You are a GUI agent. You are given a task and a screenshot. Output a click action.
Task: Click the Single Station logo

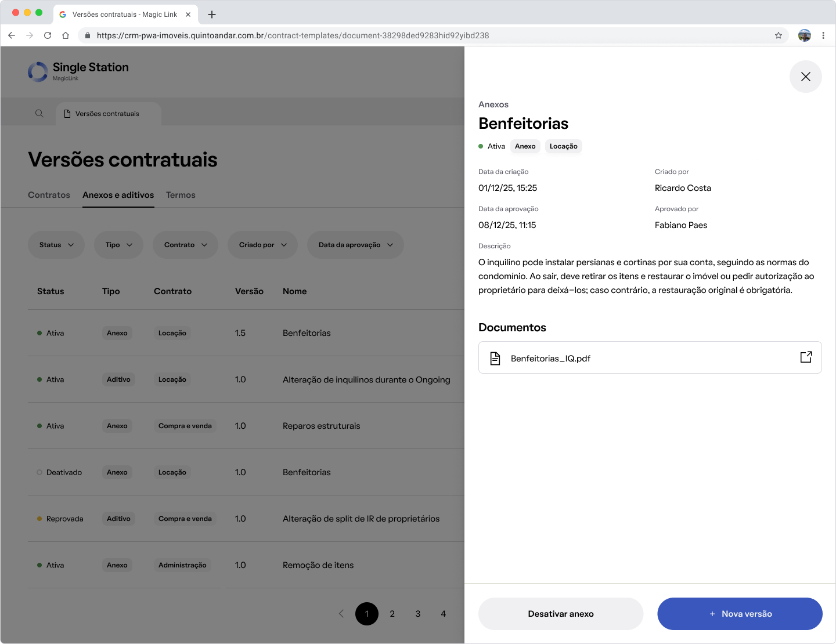pos(78,71)
